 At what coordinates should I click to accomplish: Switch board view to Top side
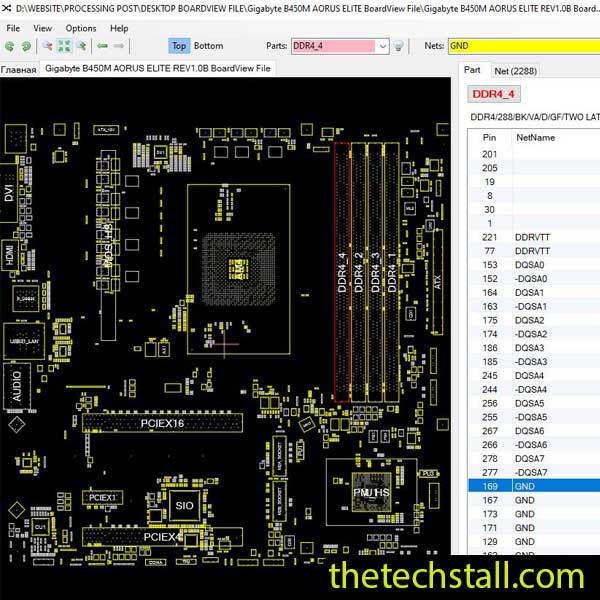click(178, 46)
